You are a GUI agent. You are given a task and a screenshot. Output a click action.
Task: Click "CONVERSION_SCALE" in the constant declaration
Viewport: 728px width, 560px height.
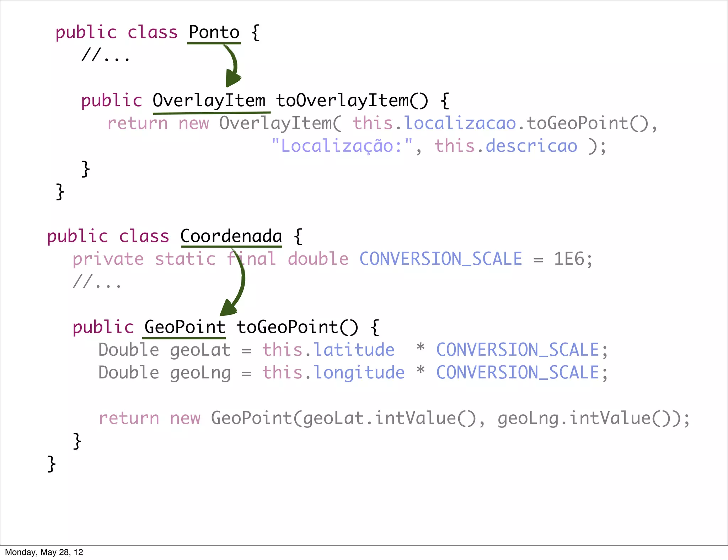click(441, 259)
